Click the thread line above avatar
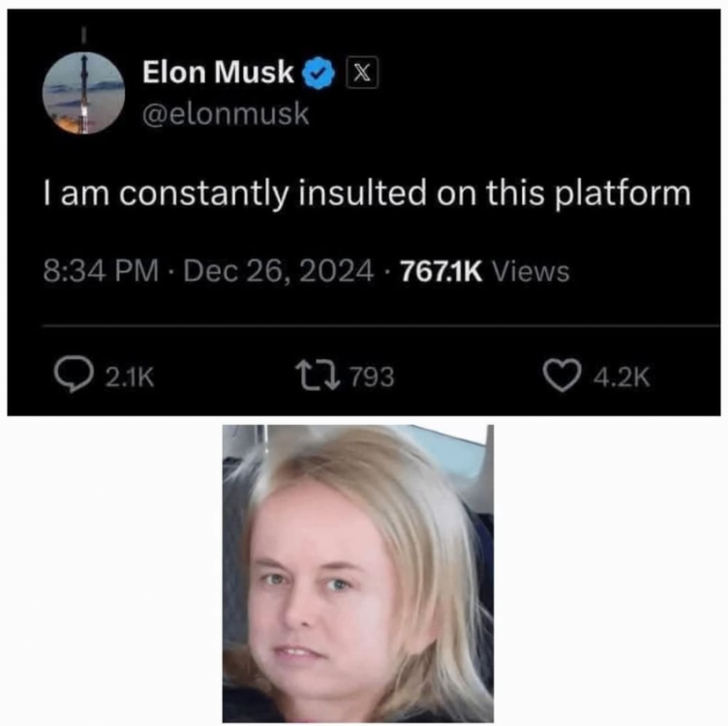The image size is (728, 726). (x=84, y=37)
